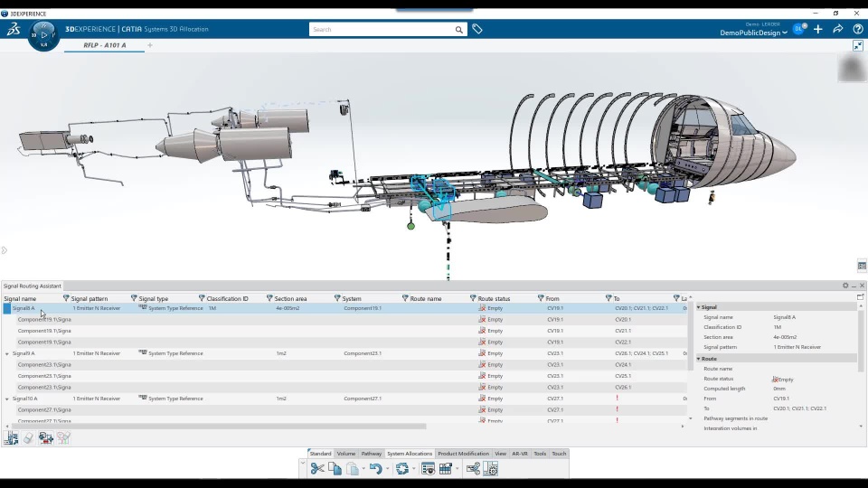Select the Signal8 A row

(x=344, y=308)
